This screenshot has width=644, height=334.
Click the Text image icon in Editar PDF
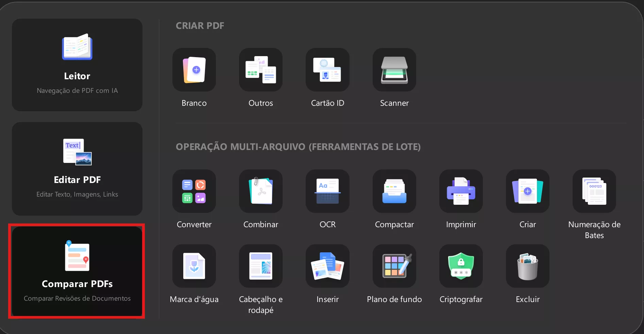tap(77, 152)
